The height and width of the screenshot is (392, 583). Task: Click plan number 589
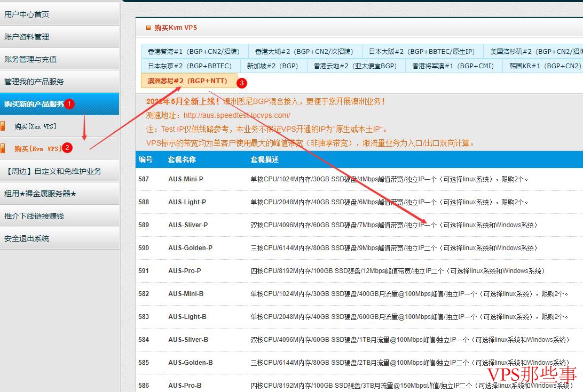144,225
